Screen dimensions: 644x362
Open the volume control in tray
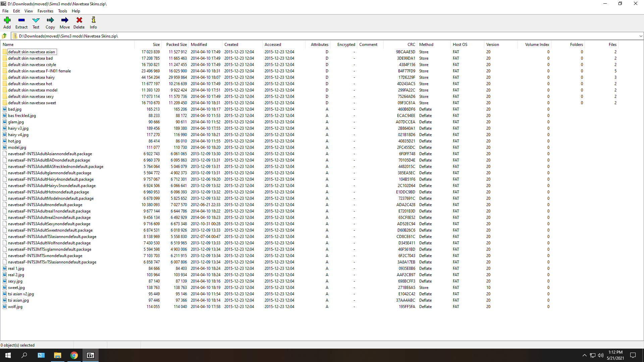click(601, 355)
